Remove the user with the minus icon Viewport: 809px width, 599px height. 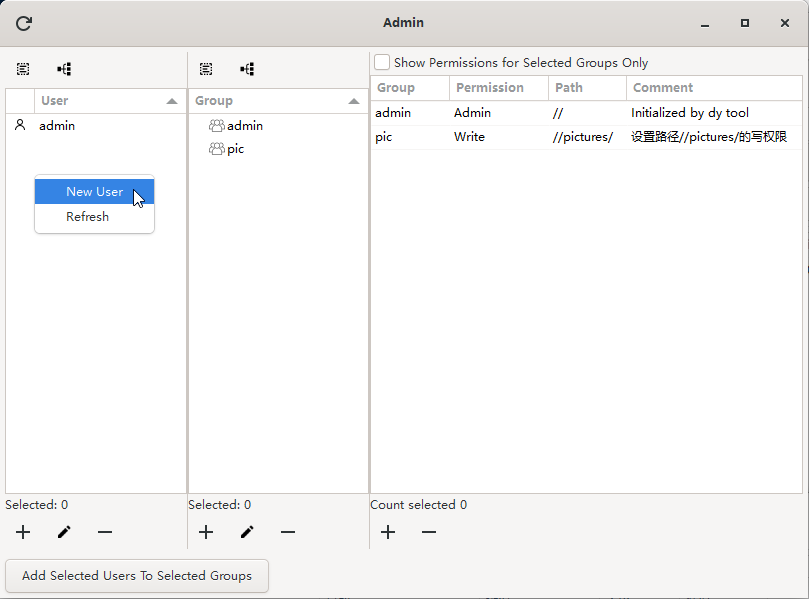pos(105,532)
